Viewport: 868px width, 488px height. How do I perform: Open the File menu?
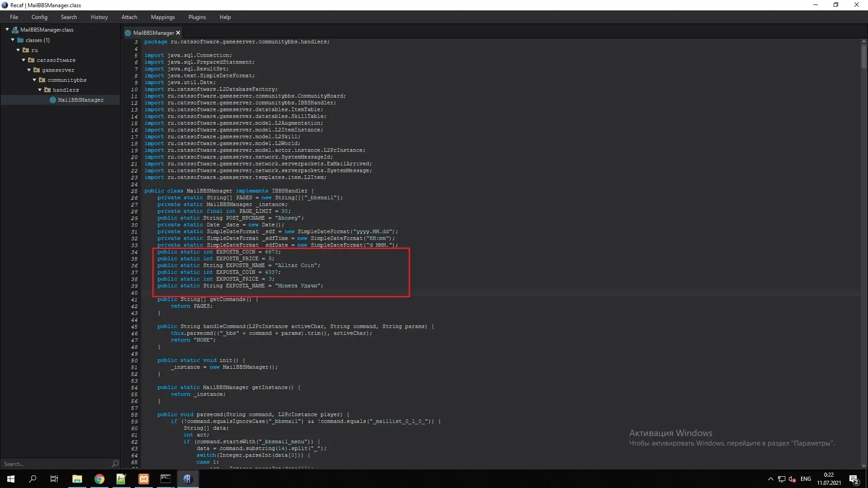click(x=14, y=17)
